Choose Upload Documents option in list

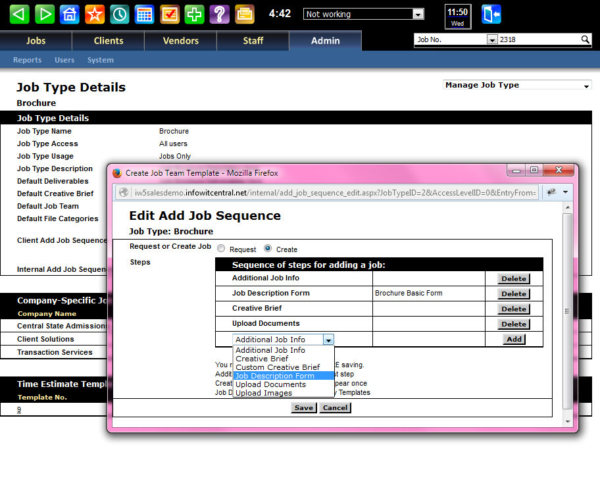pos(284,384)
